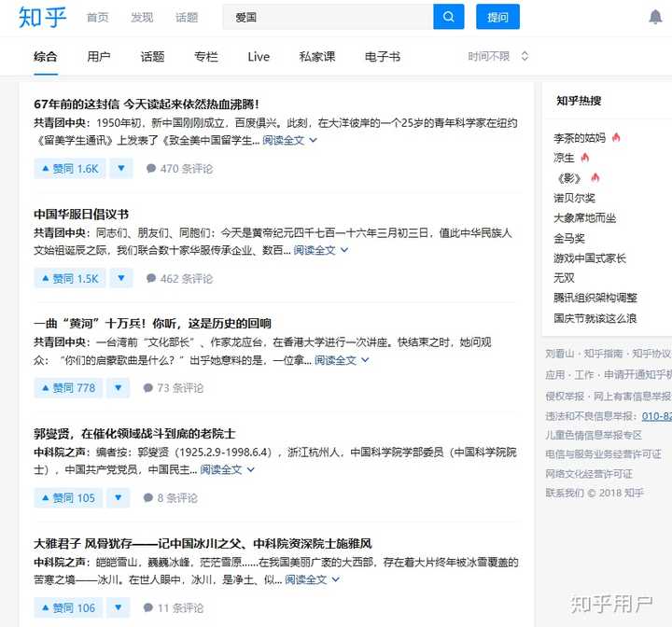Switch to the 私家课 tab
672x627 pixels.
tap(317, 57)
